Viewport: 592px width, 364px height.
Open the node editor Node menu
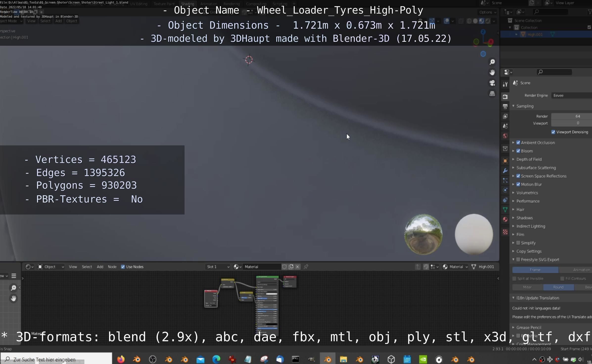112,267
